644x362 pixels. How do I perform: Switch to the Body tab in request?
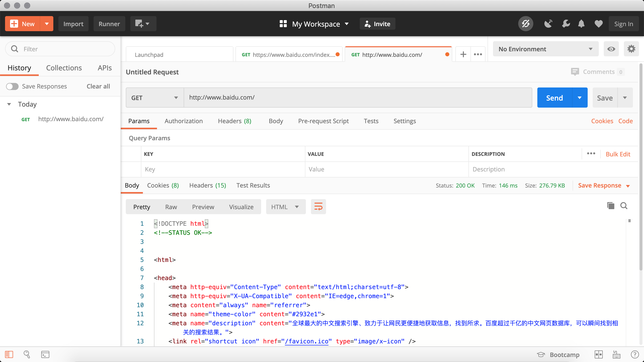275,121
